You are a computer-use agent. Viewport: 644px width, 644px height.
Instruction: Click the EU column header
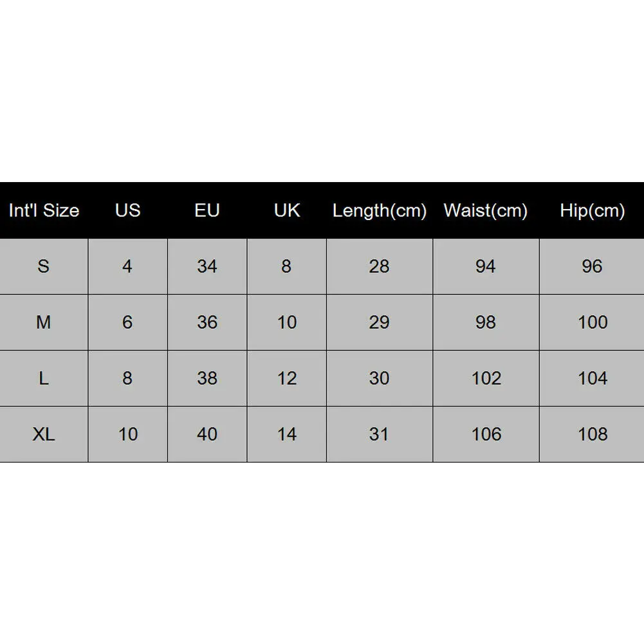207,210
